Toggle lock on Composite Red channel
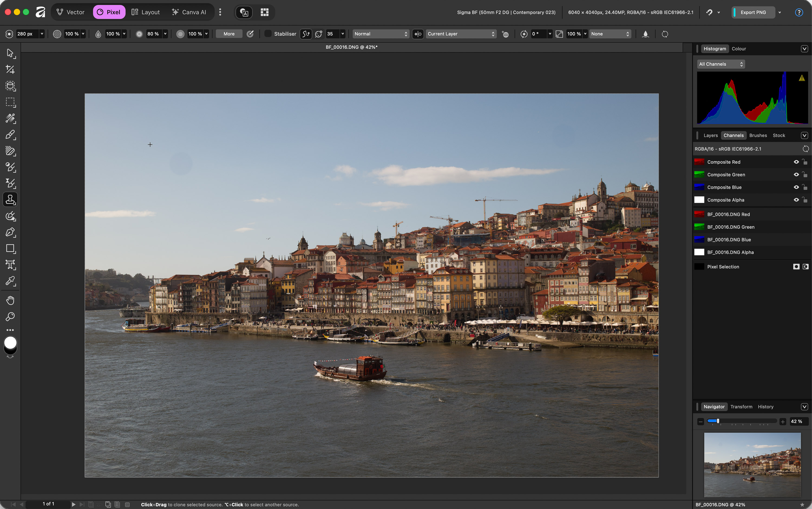 [x=805, y=162]
